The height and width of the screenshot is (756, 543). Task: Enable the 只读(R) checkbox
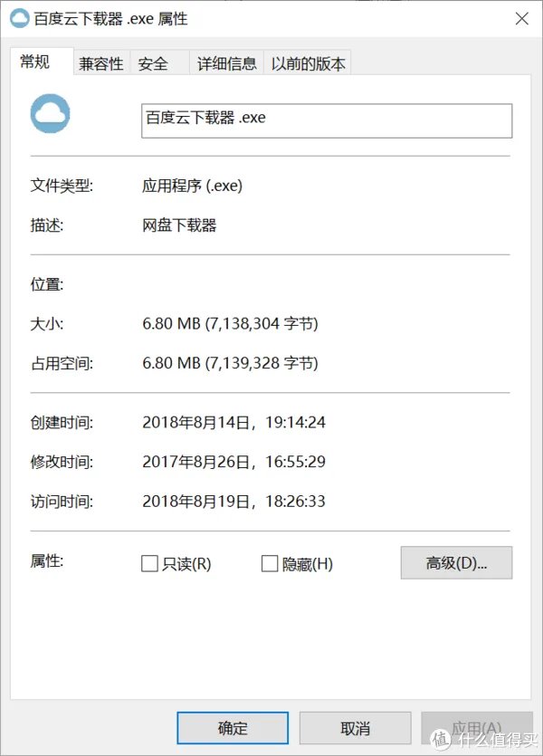click(149, 563)
